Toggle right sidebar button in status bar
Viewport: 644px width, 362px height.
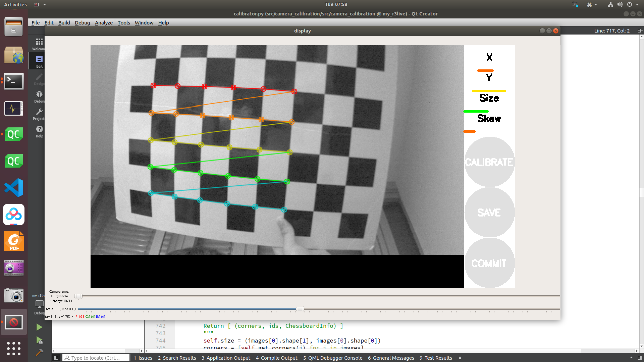(x=640, y=358)
